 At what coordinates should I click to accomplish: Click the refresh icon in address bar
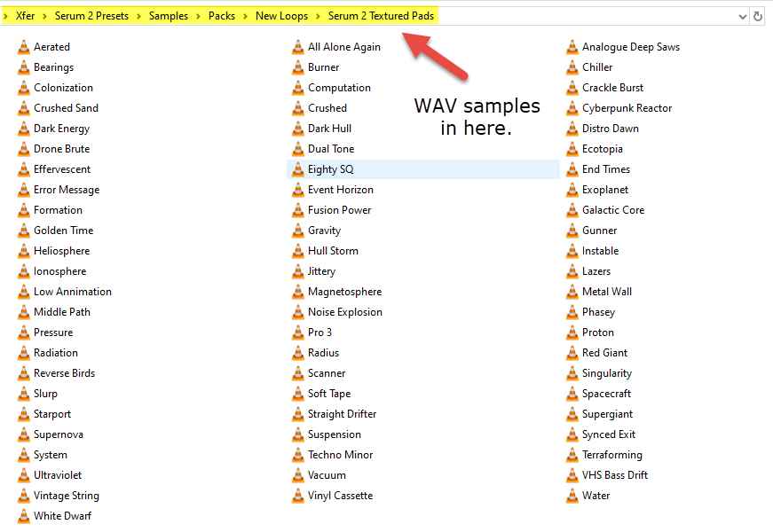coord(758,16)
